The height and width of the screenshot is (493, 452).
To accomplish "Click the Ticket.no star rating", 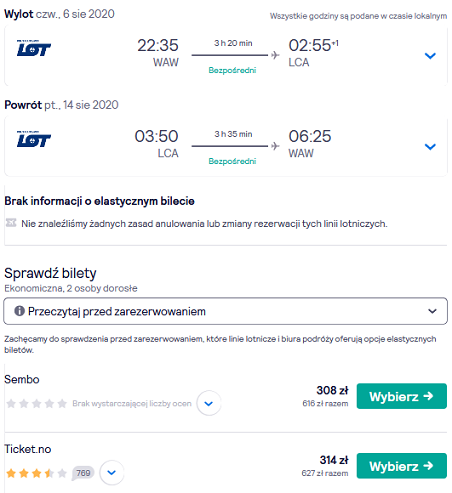I will 36,473.
